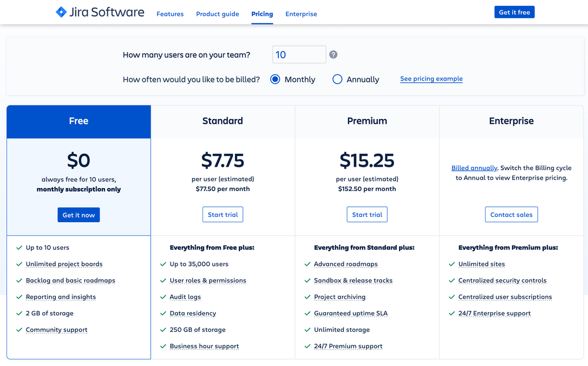Open the Billed annually link
Image resolution: width=588 pixels, height=366 pixels.
pyautogui.click(x=474, y=167)
